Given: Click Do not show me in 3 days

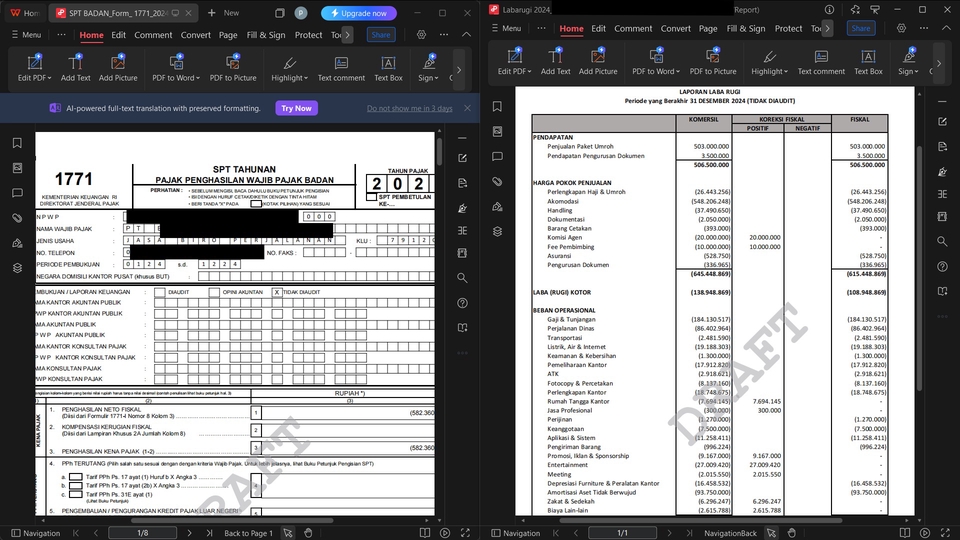Looking at the screenshot, I should tap(410, 108).
